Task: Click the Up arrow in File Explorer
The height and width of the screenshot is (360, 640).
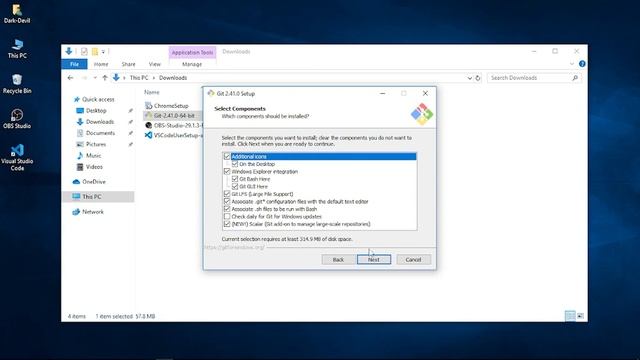Action: [x=105, y=78]
